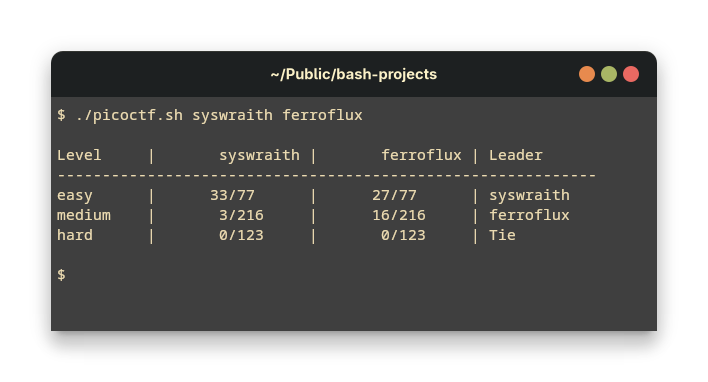Click the ferroflux column header
708x382 pixels.
click(x=421, y=155)
